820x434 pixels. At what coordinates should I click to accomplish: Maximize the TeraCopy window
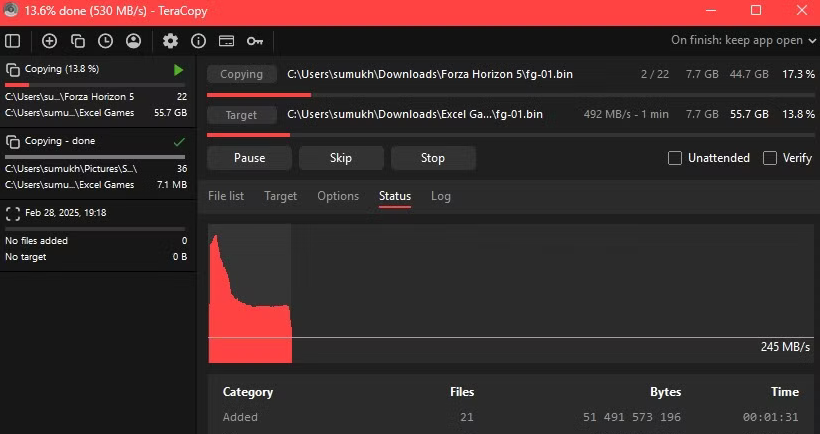[756, 10]
